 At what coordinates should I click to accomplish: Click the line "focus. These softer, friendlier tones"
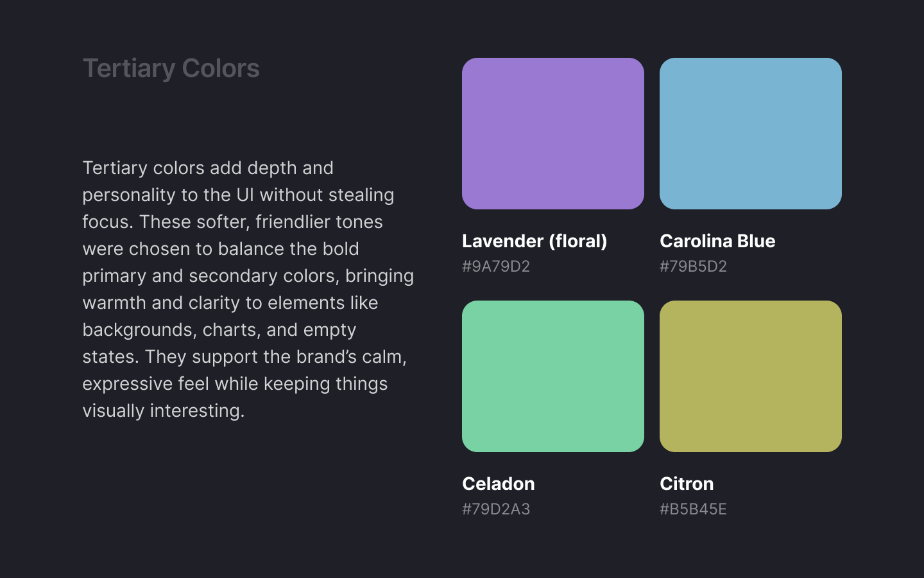pos(232,222)
